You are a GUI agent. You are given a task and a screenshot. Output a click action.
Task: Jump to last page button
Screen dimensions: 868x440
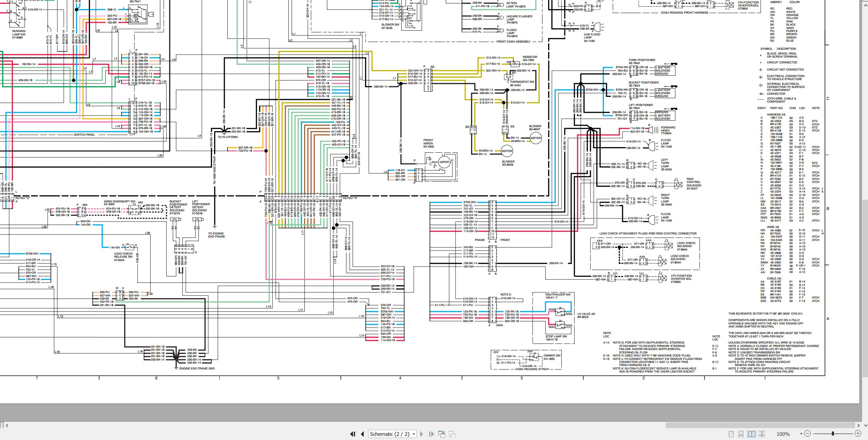pos(432,434)
